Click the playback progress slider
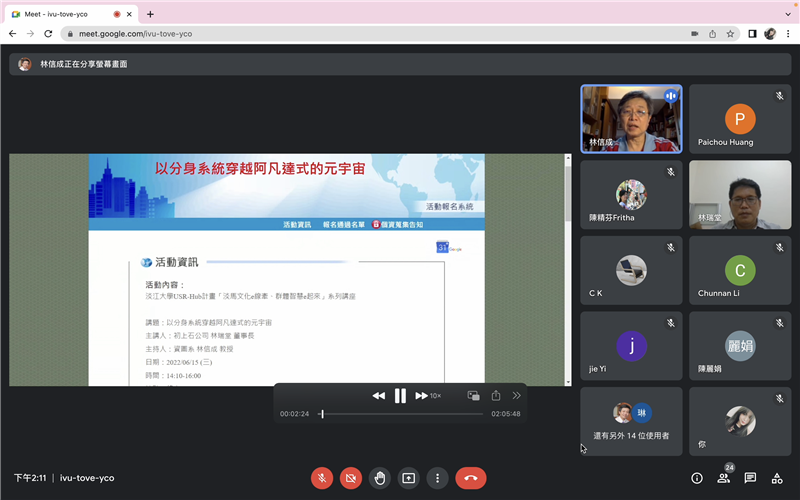The width and height of the screenshot is (800, 500). coord(400,414)
